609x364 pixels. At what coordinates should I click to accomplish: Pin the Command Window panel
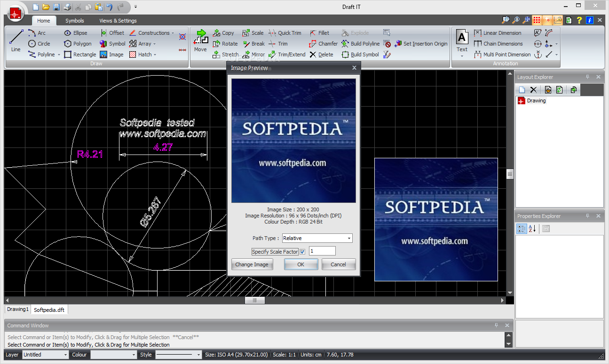(496, 325)
